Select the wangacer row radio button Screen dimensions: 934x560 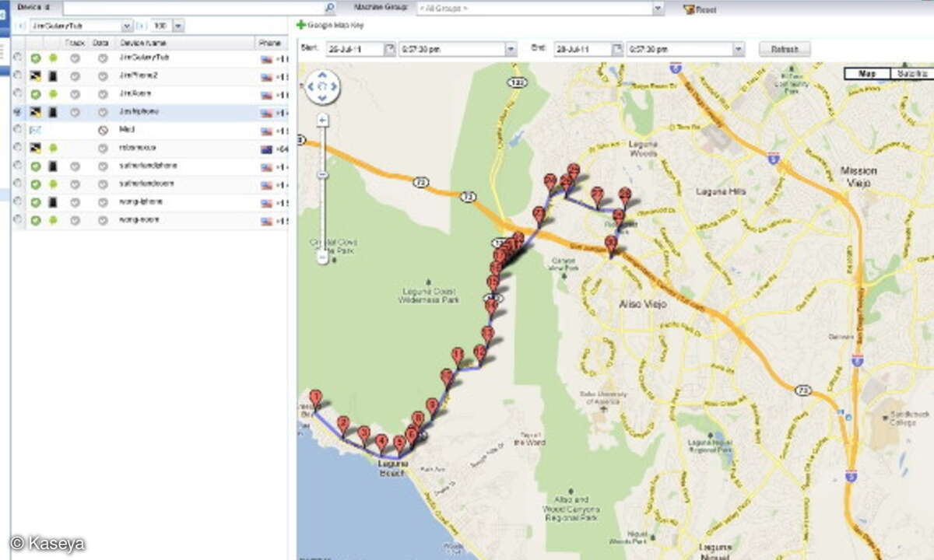pos(18,220)
